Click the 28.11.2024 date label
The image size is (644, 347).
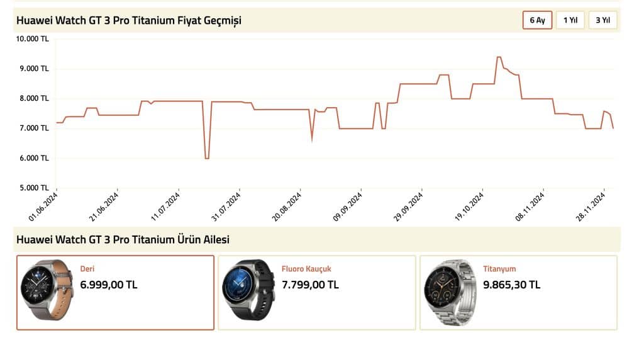(591, 207)
